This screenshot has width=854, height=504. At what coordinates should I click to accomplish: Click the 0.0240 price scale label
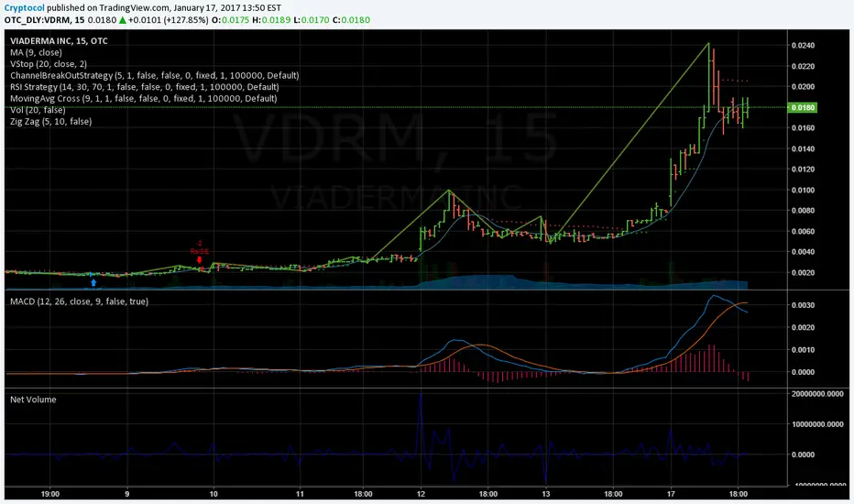pyautogui.click(x=803, y=45)
